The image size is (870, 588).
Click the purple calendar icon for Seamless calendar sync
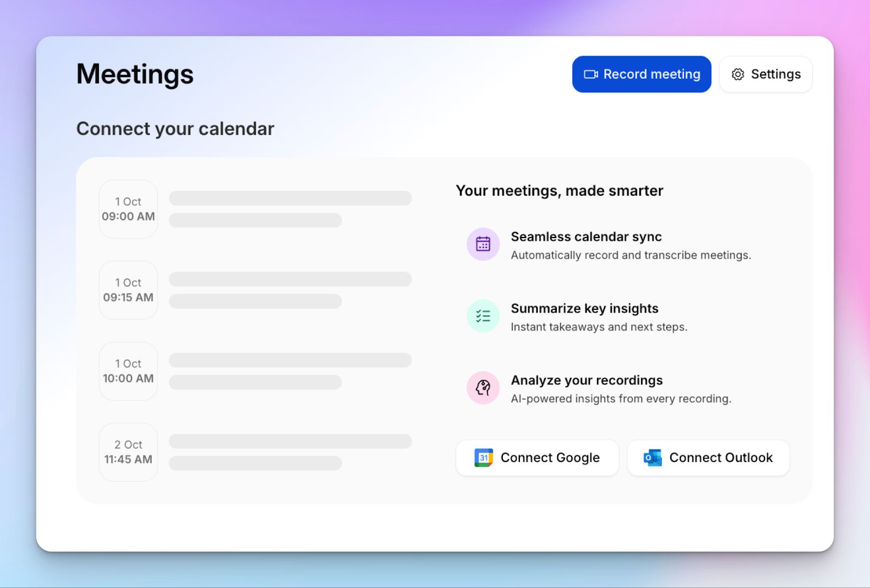[x=483, y=245]
